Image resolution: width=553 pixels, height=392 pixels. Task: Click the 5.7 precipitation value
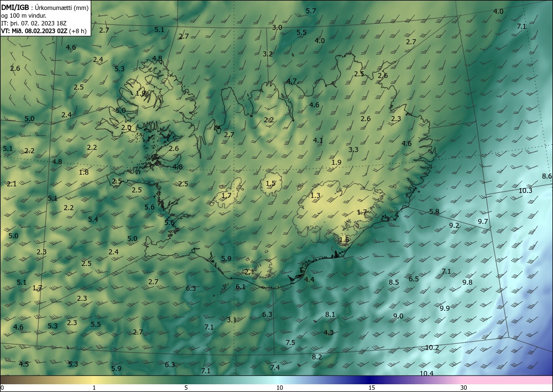[311, 11]
